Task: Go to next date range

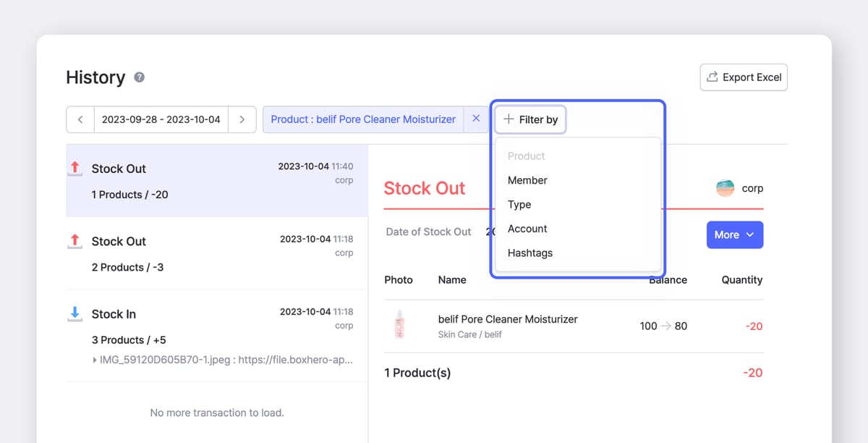Action: 242,119
